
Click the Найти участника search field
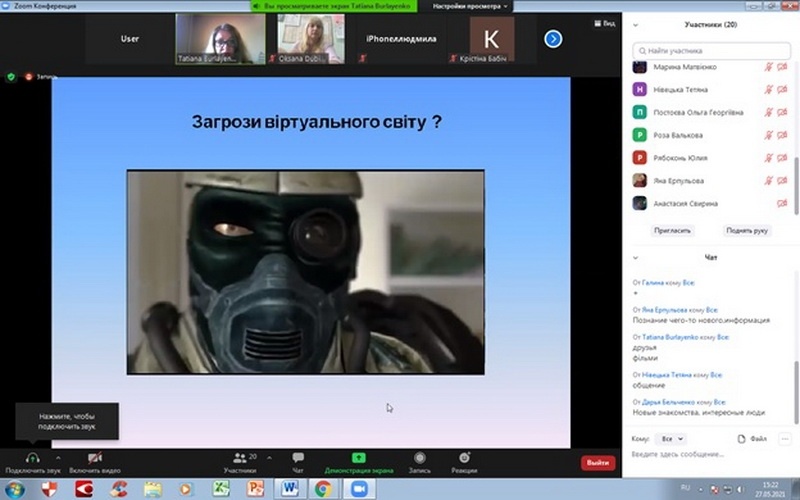pos(710,50)
